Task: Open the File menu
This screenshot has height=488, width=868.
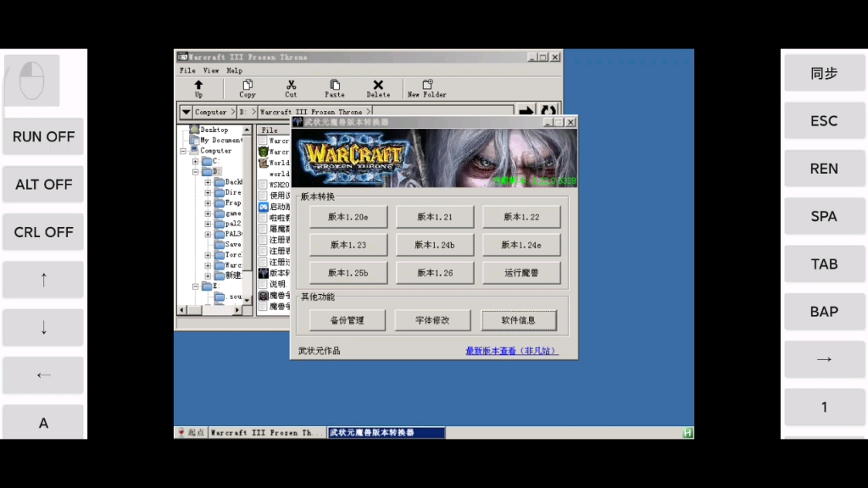Action: coord(187,70)
